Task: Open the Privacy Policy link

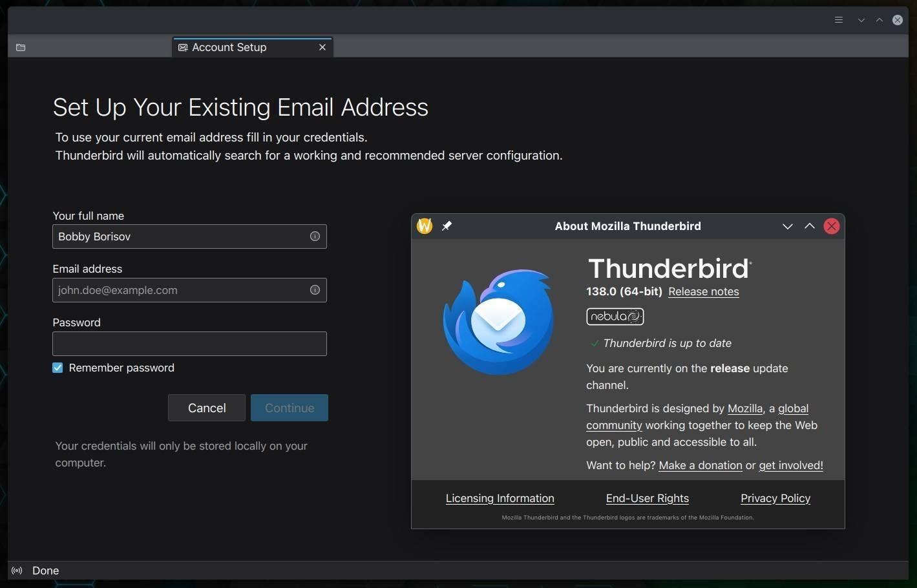Action: (775, 498)
